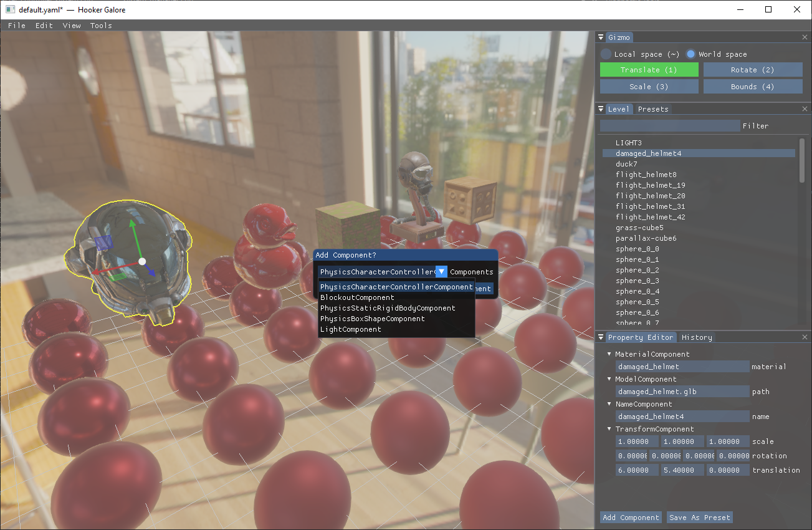Select parallax-cube6 in the level list
Screen dimensions: 812x530
coord(699,238)
